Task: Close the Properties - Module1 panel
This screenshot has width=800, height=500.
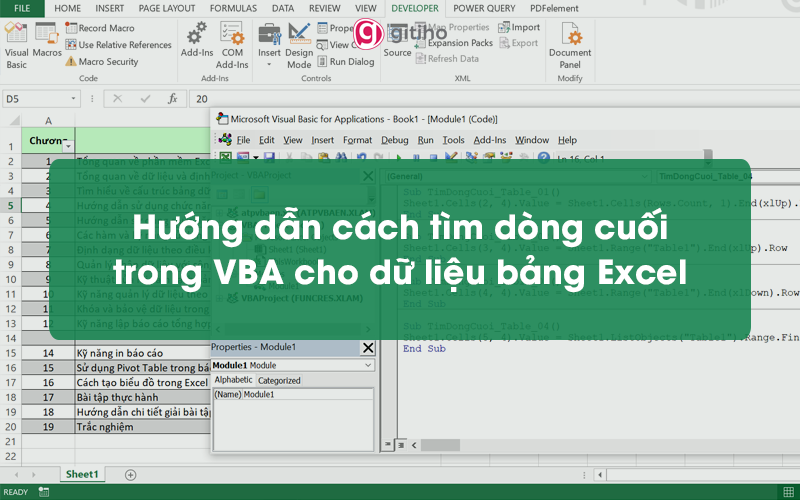Action: click(368, 348)
